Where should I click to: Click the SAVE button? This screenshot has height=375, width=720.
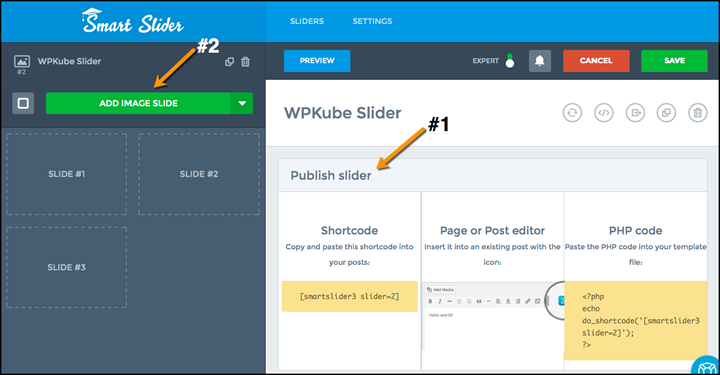click(x=674, y=61)
